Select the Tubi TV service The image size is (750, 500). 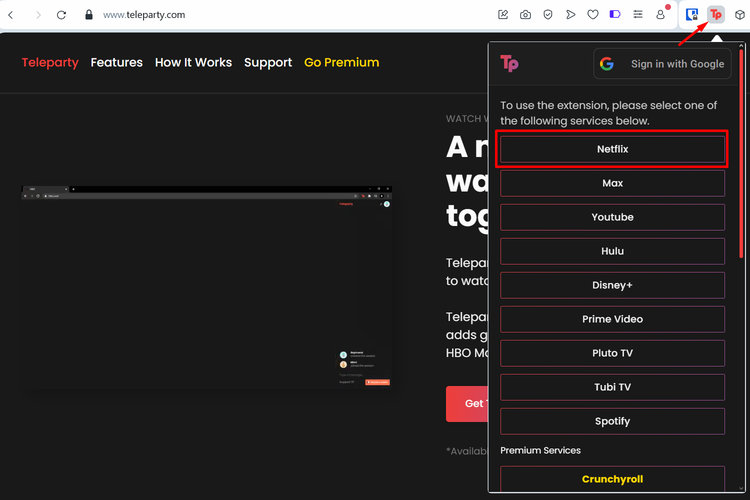tap(612, 387)
